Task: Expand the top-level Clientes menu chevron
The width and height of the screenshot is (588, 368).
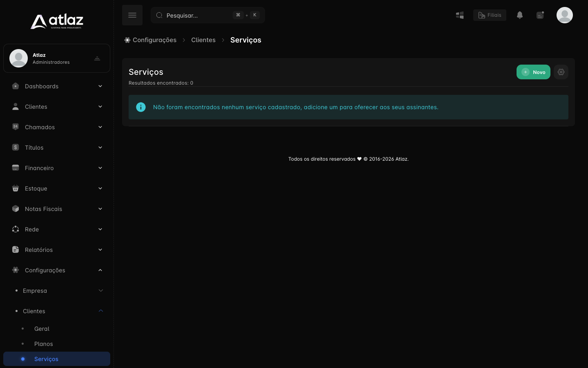Action: 100,106
